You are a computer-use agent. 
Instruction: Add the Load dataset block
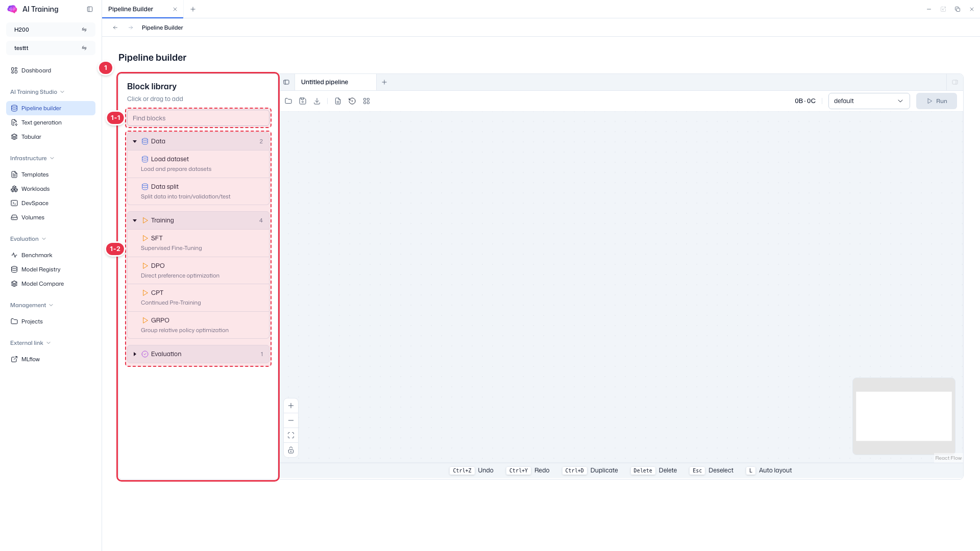click(x=198, y=164)
